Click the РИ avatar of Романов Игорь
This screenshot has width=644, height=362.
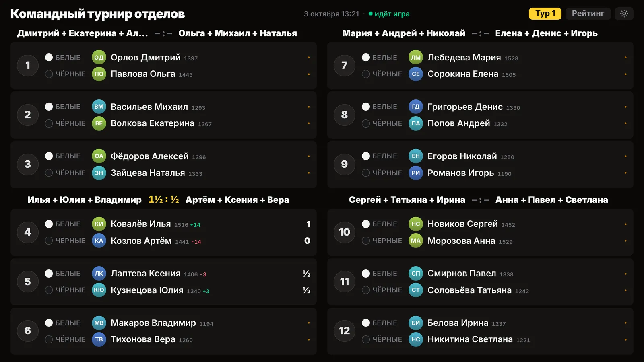click(x=416, y=173)
